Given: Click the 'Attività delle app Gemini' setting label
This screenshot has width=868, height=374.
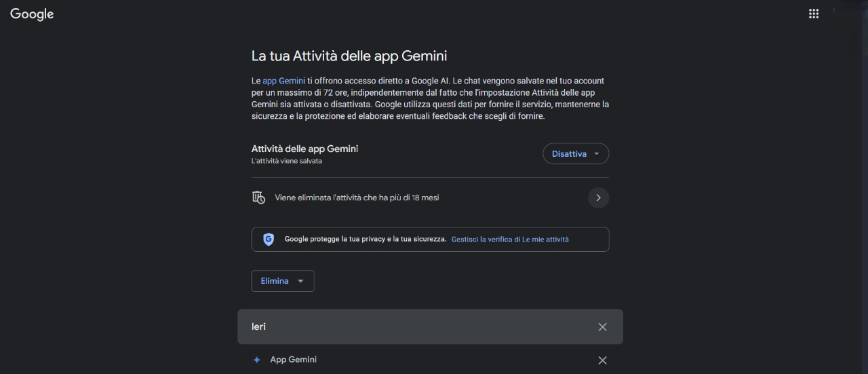Looking at the screenshot, I should coord(304,149).
